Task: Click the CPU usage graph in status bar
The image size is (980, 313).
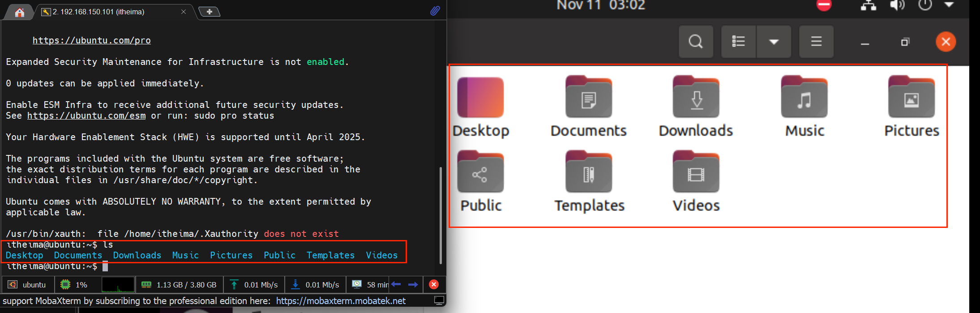Action: 118,284
